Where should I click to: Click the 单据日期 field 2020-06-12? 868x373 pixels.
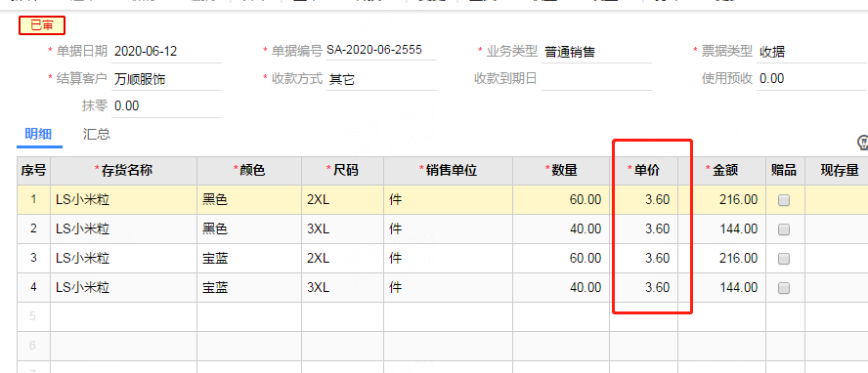166,52
